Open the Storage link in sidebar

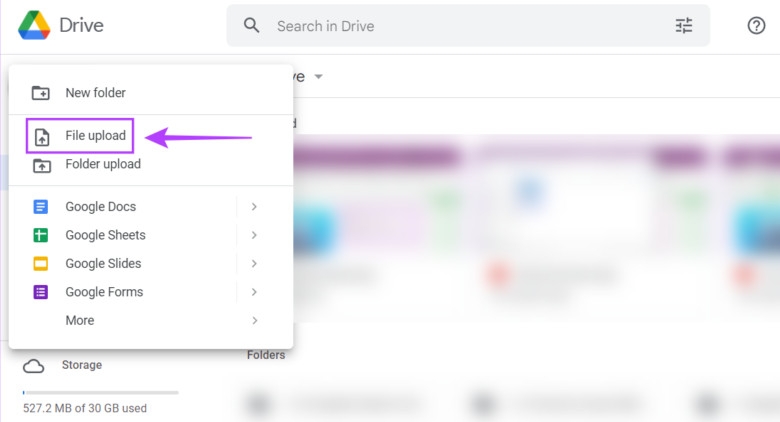[82, 365]
